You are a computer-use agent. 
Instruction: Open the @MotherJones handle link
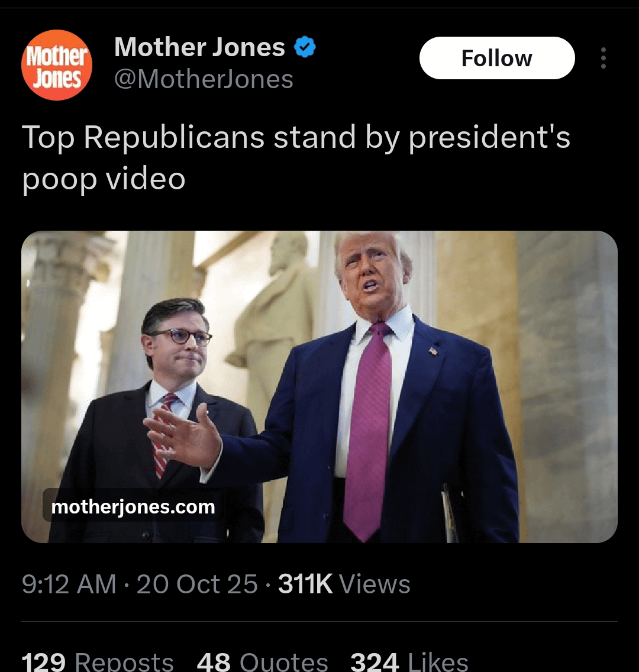click(204, 79)
